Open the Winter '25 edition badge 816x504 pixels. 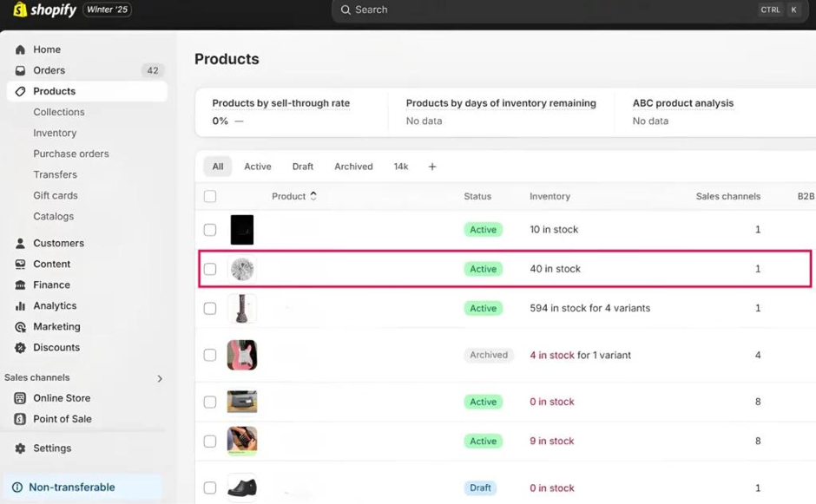[x=107, y=10]
